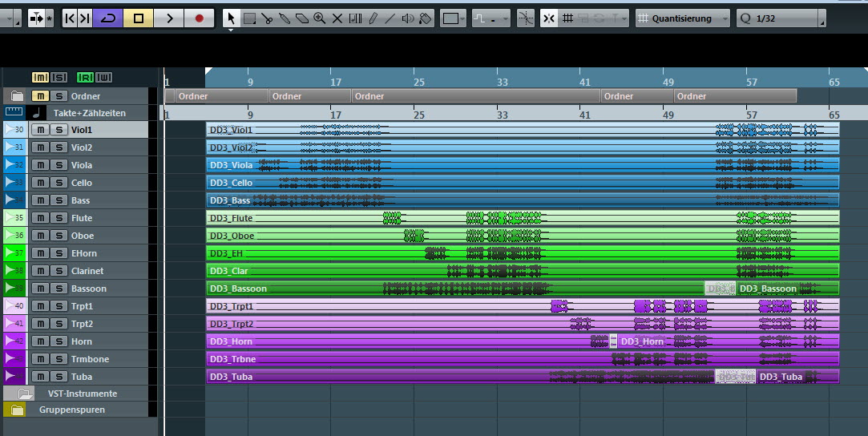Toggle Snap to Zero Crossing
The image size is (868, 436).
(525, 18)
